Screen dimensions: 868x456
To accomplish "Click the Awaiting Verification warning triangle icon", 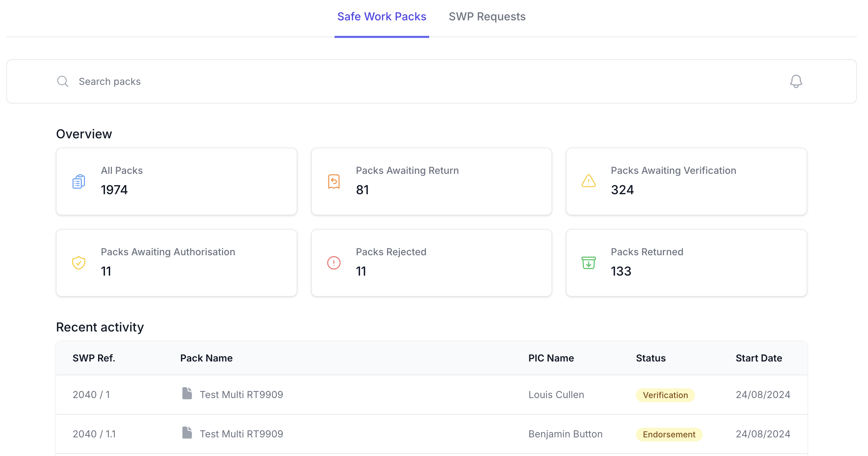I will coord(588,181).
